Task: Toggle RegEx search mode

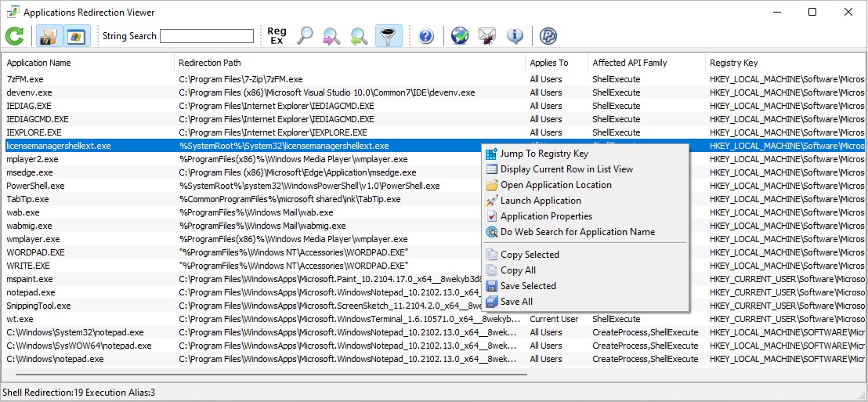Action: coord(277,36)
